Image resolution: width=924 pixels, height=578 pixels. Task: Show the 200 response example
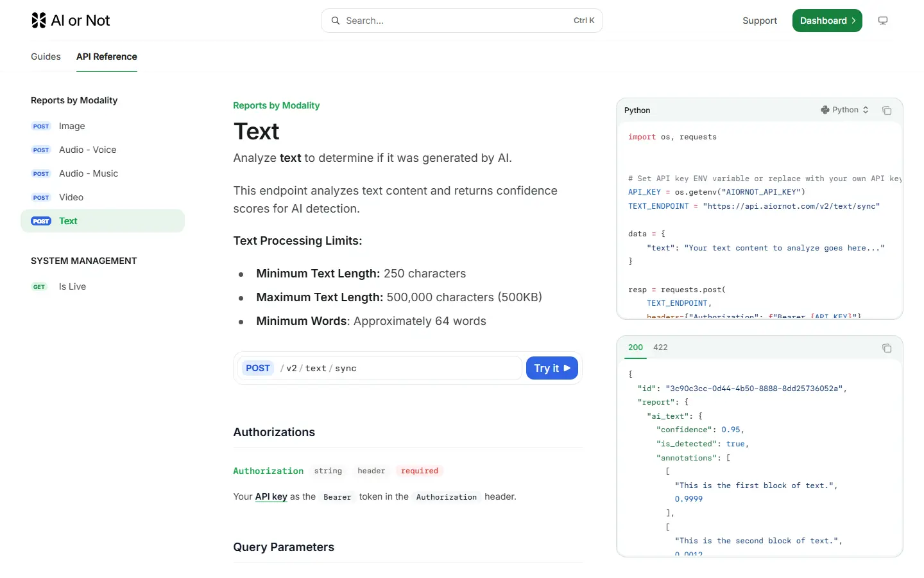coord(635,347)
